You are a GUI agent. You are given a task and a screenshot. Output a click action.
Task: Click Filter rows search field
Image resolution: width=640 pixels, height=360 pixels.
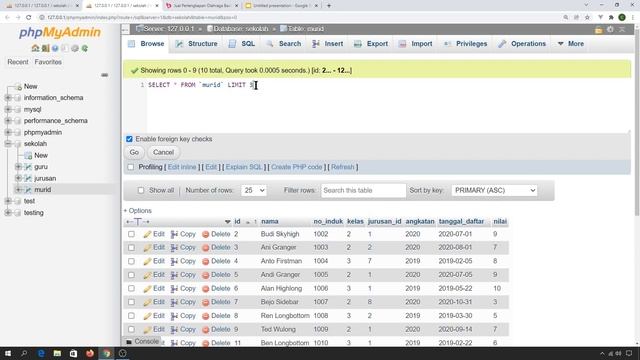coord(363,190)
